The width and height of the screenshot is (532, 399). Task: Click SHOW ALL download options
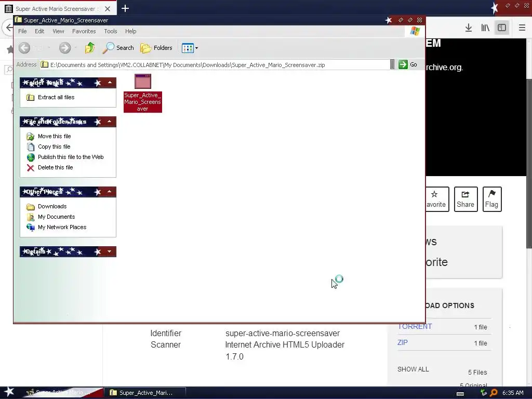[x=413, y=369]
